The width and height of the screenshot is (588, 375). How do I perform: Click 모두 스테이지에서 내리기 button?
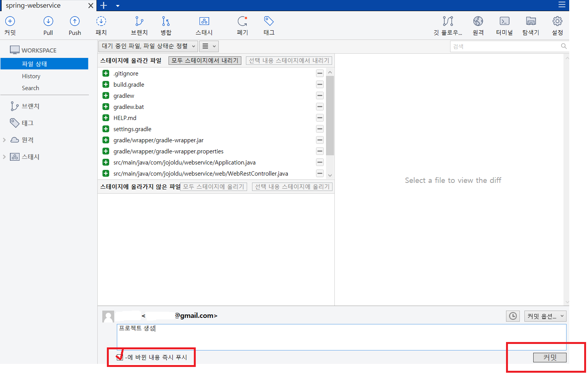pyautogui.click(x=205, y=61)
